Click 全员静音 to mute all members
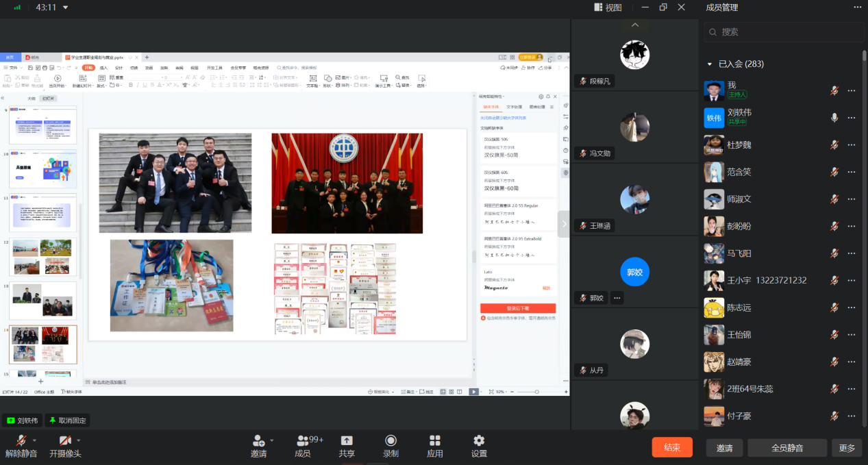The width and height of the screenshot is (868, 465). coord(787,448)
